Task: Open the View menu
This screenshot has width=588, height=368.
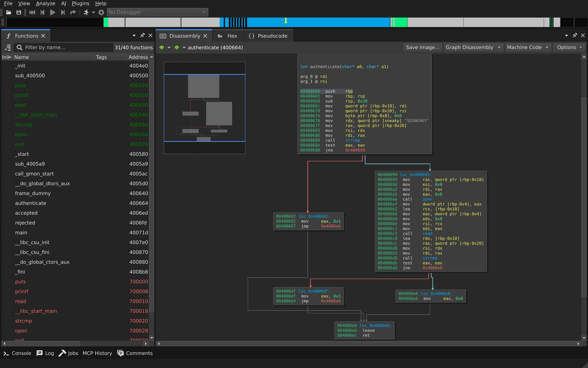Action: (24, 3)
